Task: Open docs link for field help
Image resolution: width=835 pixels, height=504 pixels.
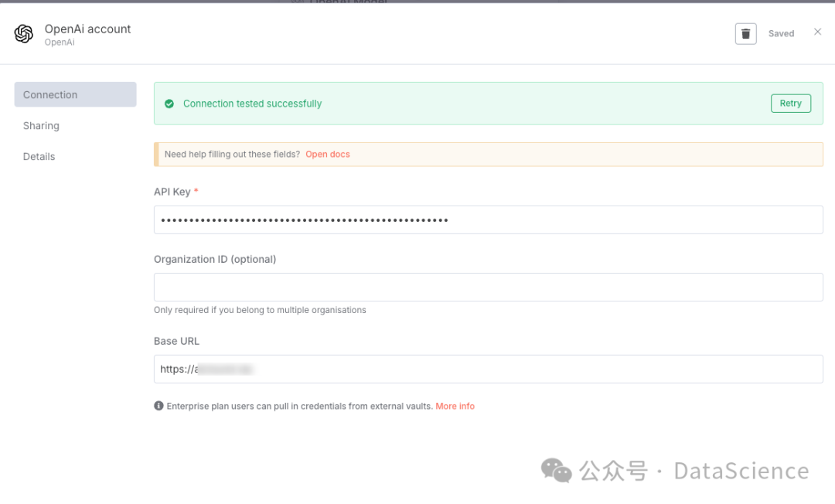Action: click(x=328, y=155)
